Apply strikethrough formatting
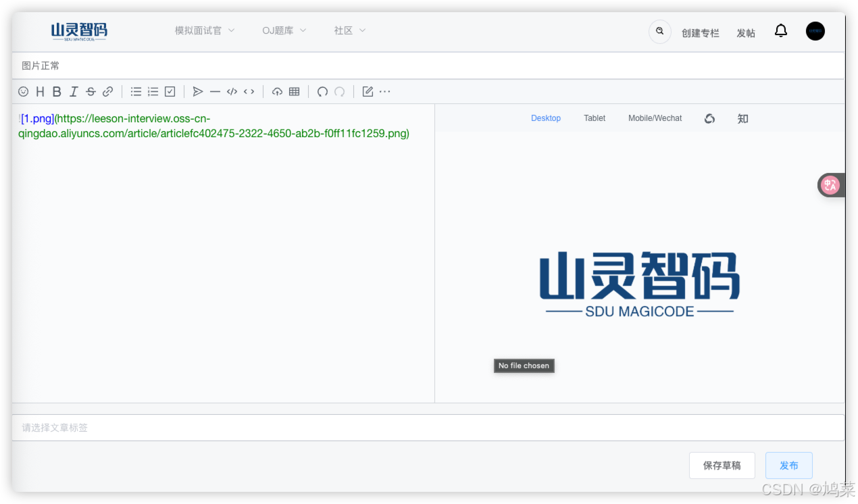The width and height of the screenshot is (858, 504). coord(91,92)
